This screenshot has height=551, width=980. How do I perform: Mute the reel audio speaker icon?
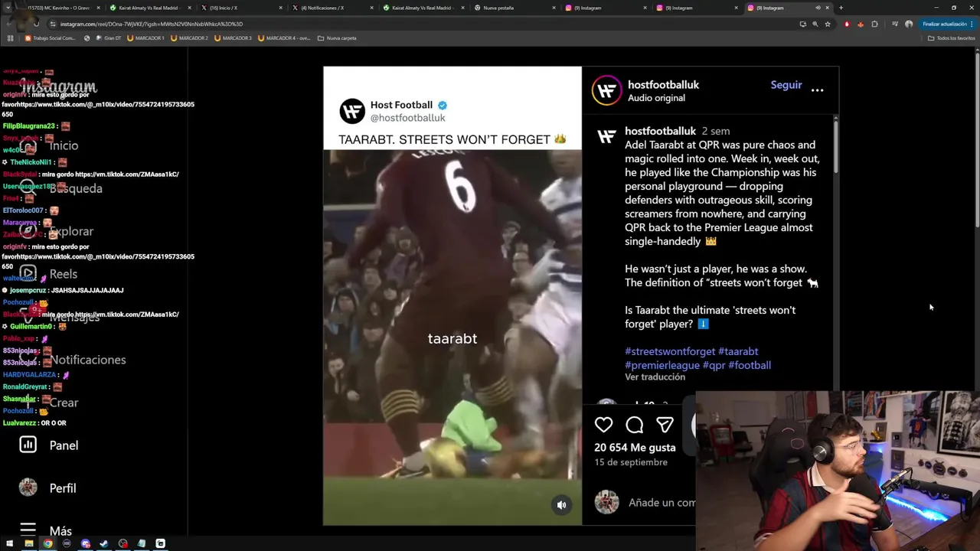pos(561,504)
